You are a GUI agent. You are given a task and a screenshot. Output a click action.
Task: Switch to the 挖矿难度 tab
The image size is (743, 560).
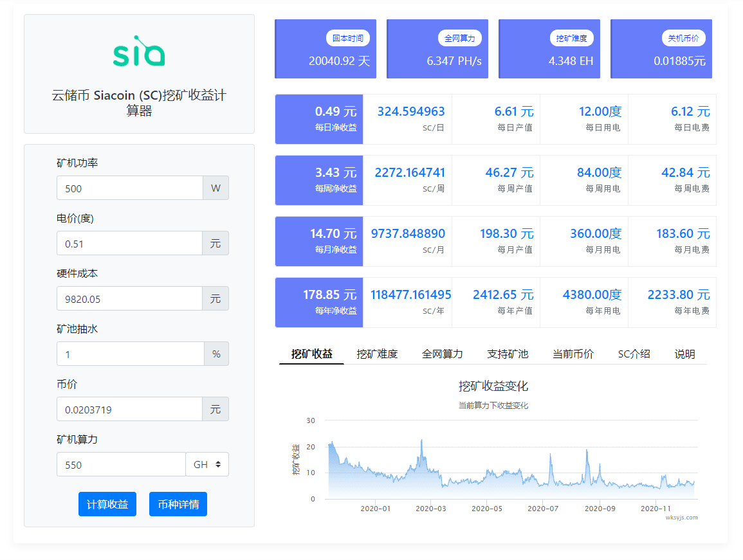point(377,354)
